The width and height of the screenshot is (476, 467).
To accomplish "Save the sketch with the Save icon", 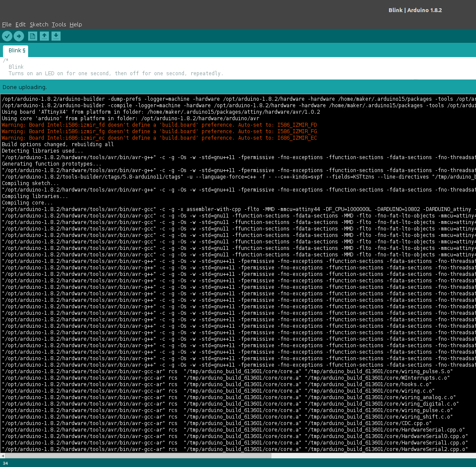I will [x=56, y=36].
